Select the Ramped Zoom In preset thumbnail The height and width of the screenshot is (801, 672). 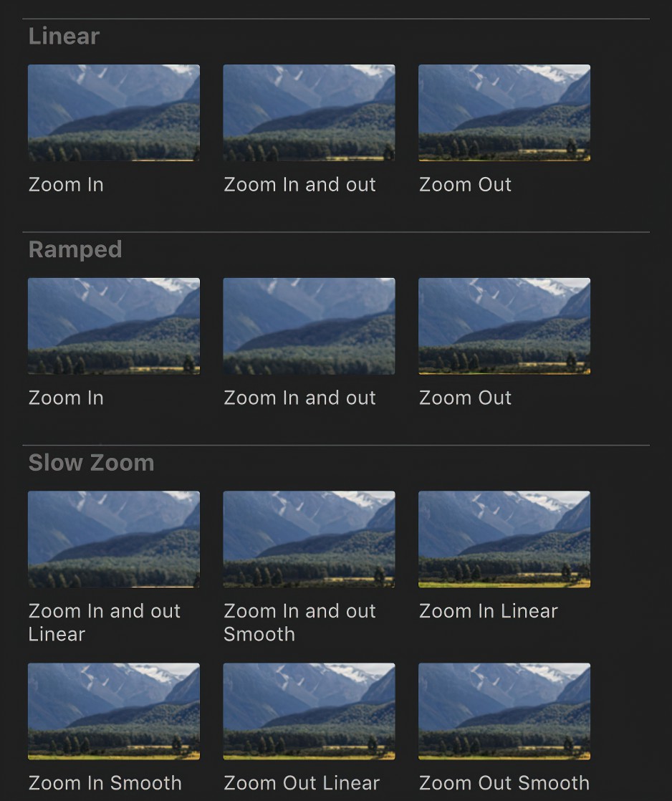pyautogui.click(x=114, y=326)
